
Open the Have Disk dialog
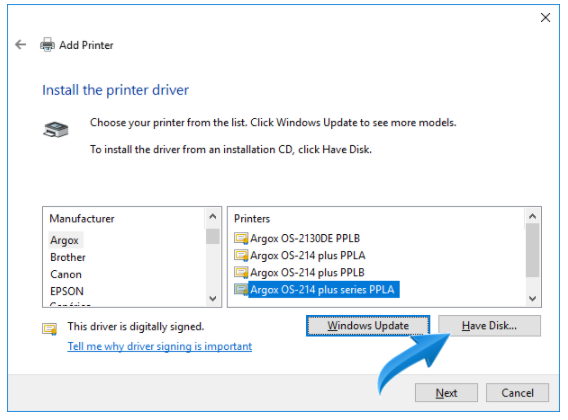click(x=489, y=326)
